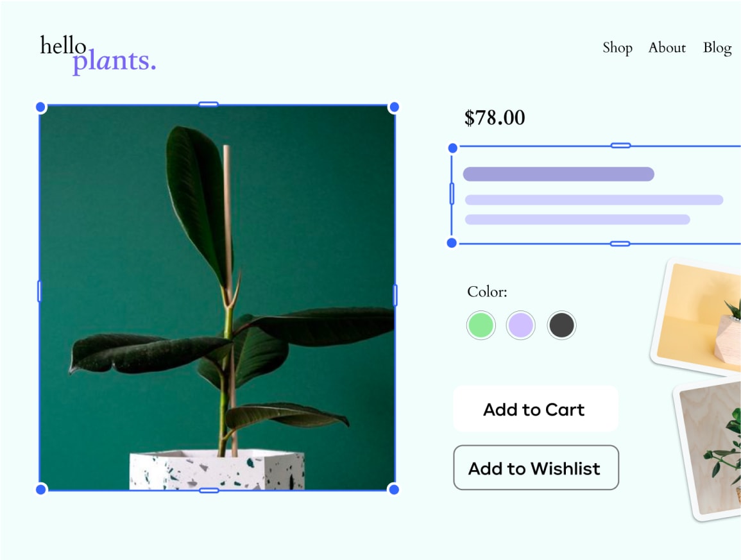Image resolution: width=741 pixels, height=560 pixels.
Task: Click the bottom edge handle of plant image
Action: (x=209, y=491)
